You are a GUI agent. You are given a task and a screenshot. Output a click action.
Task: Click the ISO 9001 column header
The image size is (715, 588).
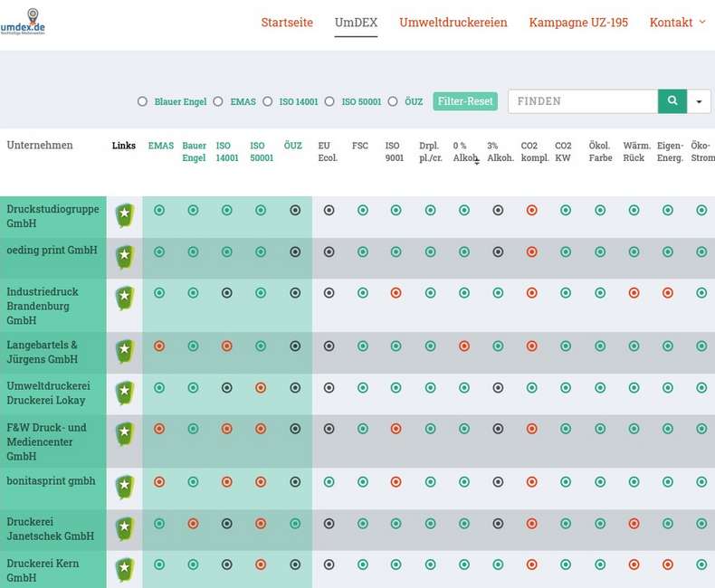[395, 152]
